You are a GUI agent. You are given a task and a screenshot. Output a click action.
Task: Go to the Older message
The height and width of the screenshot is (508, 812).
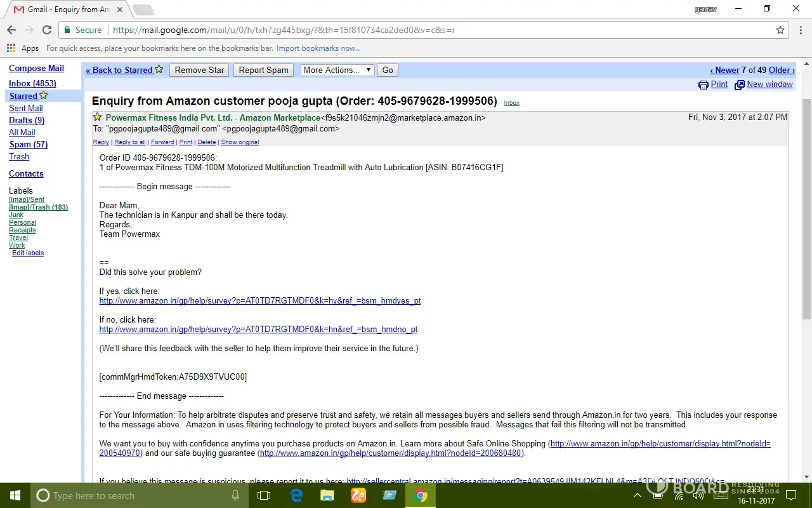pos(782,70)
